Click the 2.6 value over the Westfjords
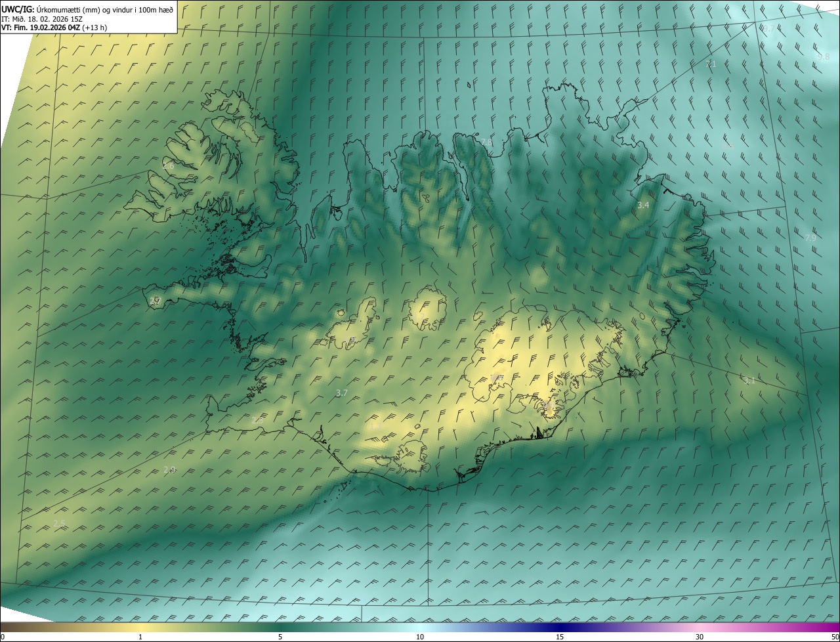The height and width of the screenshot is (642, 840). click(169, 166)
